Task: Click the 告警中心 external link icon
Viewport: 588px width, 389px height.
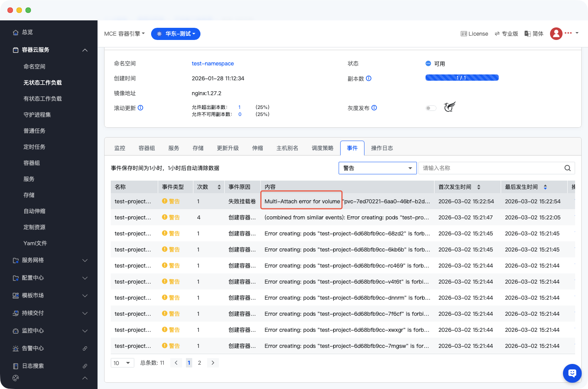Action: [85, 348]
